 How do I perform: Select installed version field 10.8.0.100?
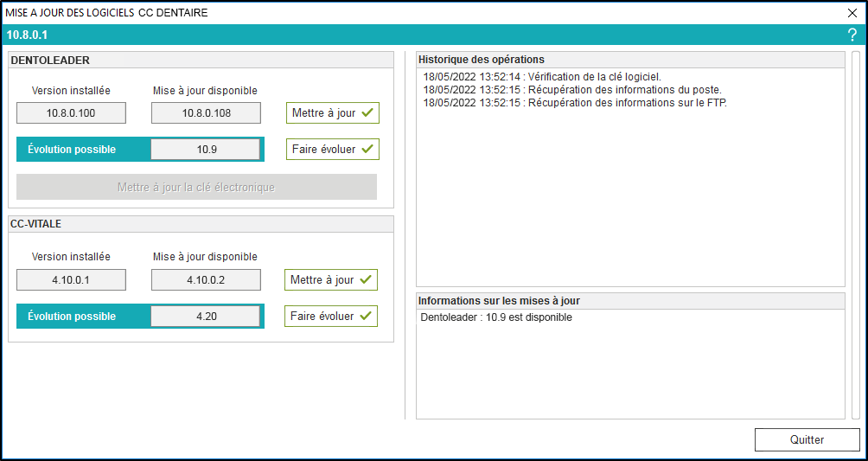pos(71,113)
